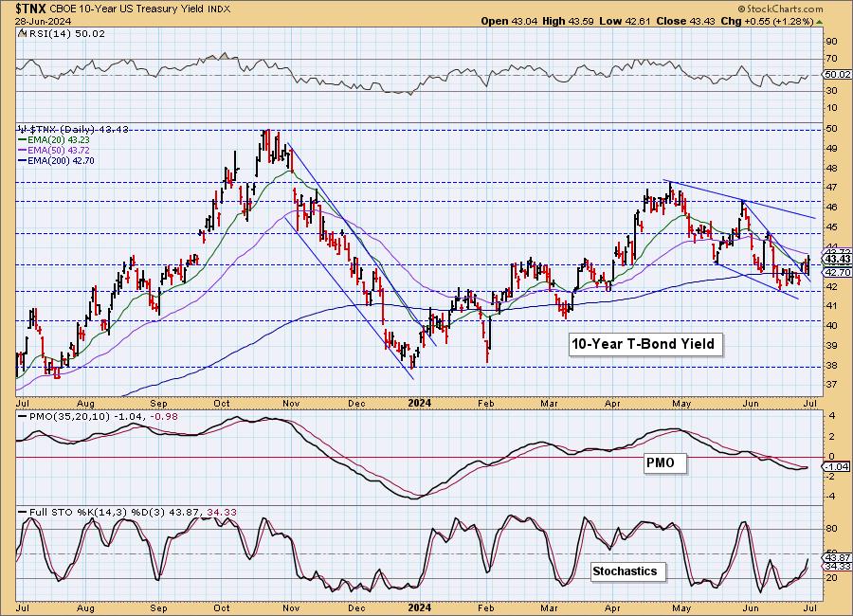This screenshot has width=853, height=616.
Task: Click the navy EMA(200) legend line swatch
Action: tap(23, 160)
